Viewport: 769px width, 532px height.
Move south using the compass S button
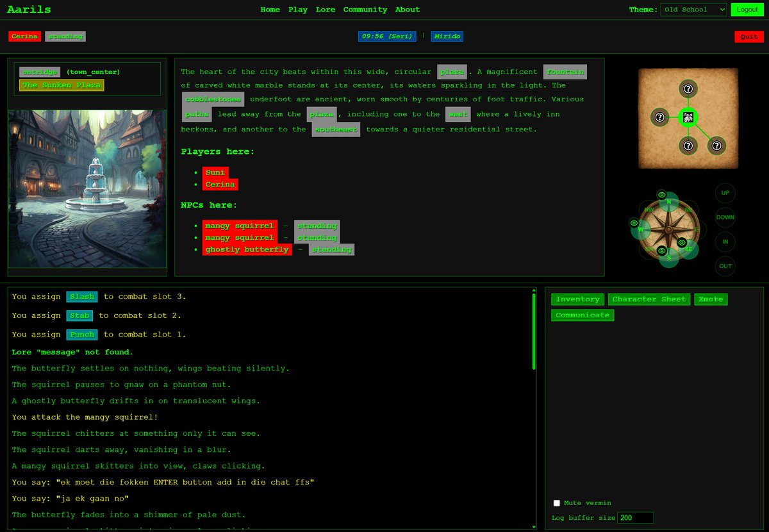point(669,258)
